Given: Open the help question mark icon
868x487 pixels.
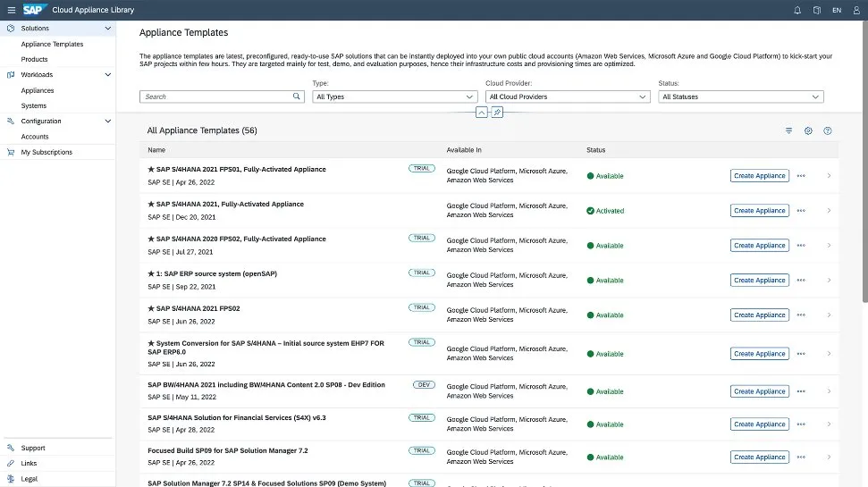Looking at the screenshot, I should tap(828, 130).
